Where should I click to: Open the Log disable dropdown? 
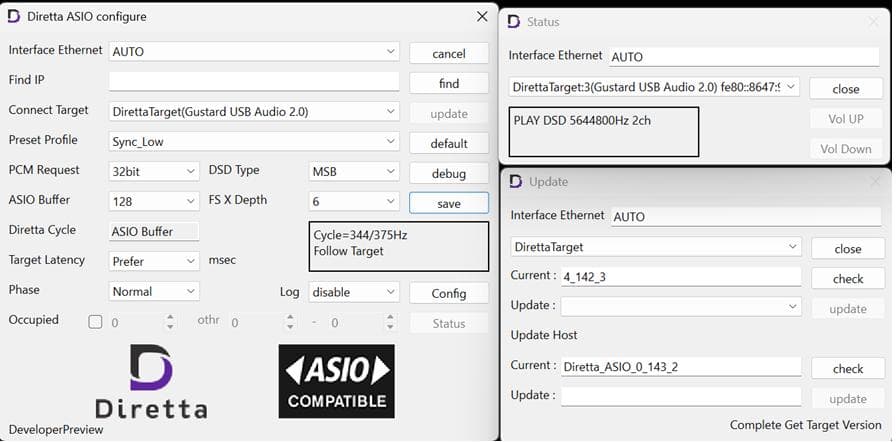coord(354,292)
